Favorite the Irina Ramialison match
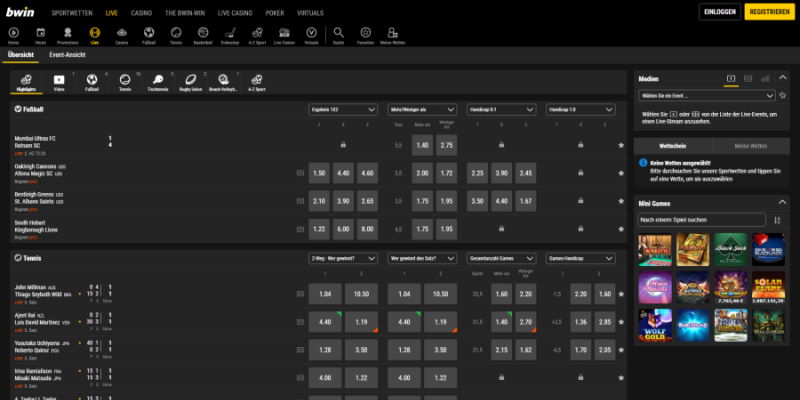 pos(621,378)
